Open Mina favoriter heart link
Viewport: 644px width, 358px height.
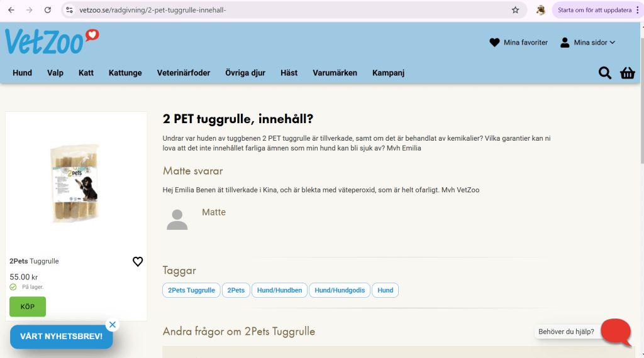pyautogui.click(x=519, y=43)
